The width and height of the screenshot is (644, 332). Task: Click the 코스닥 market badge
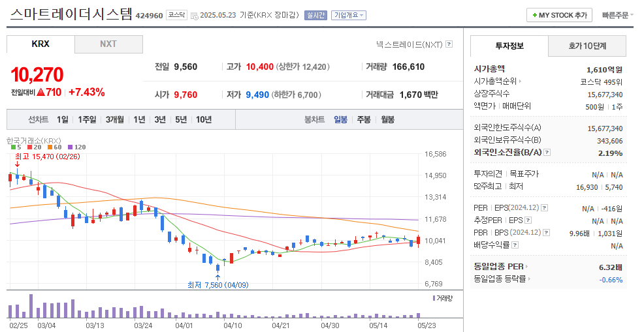[176, 15]
